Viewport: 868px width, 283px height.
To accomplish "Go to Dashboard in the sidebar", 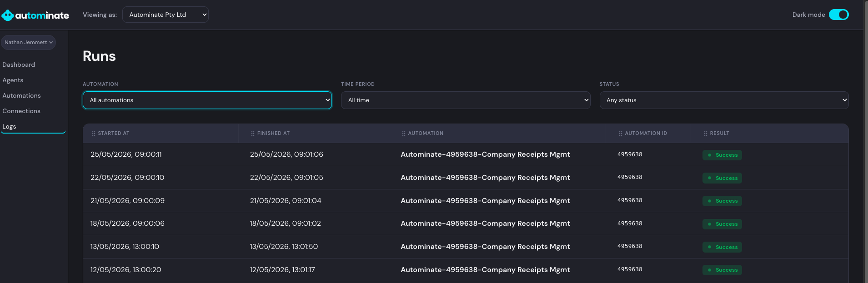I will coord(19,65).
